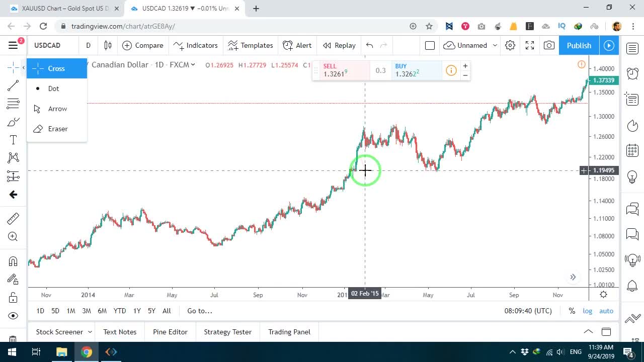Open the Fibonacci/pitchfork tools
The image size is (644, 362).
[13, 104]
